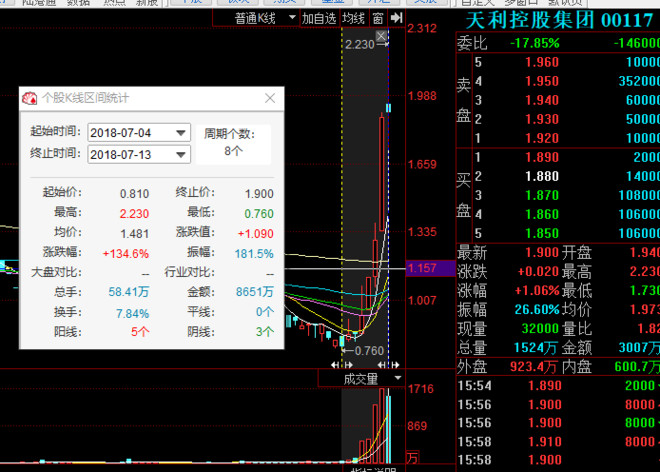Click the cyan volume bar at far right
Screen dimensions: 660x472
click(x=389, y=429)
